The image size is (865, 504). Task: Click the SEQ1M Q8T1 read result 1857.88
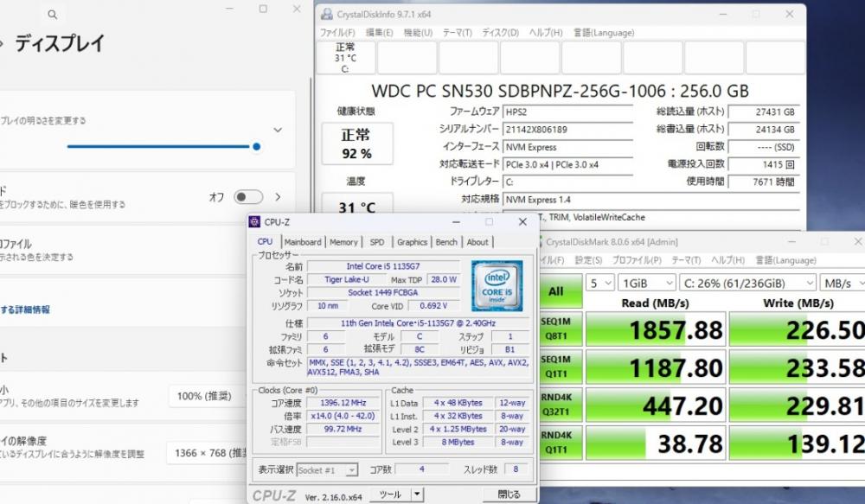tap(656, 329)
